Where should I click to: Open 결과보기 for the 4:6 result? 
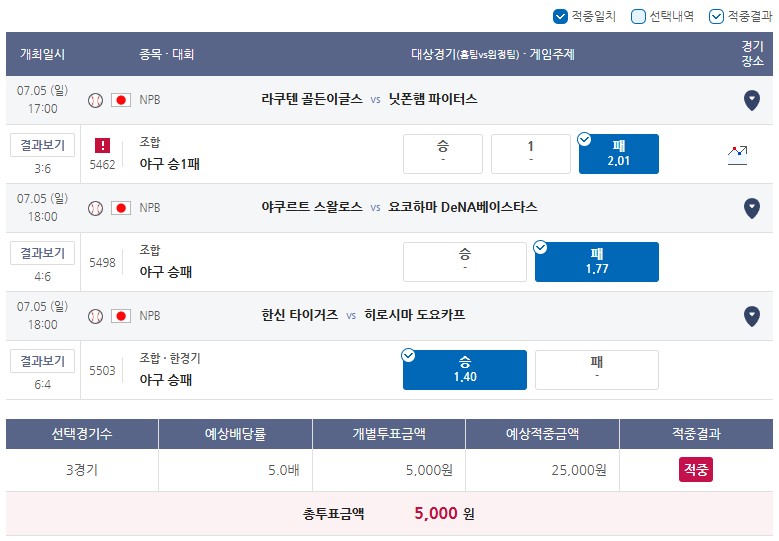pyautogui.click(x=42, y=253)
